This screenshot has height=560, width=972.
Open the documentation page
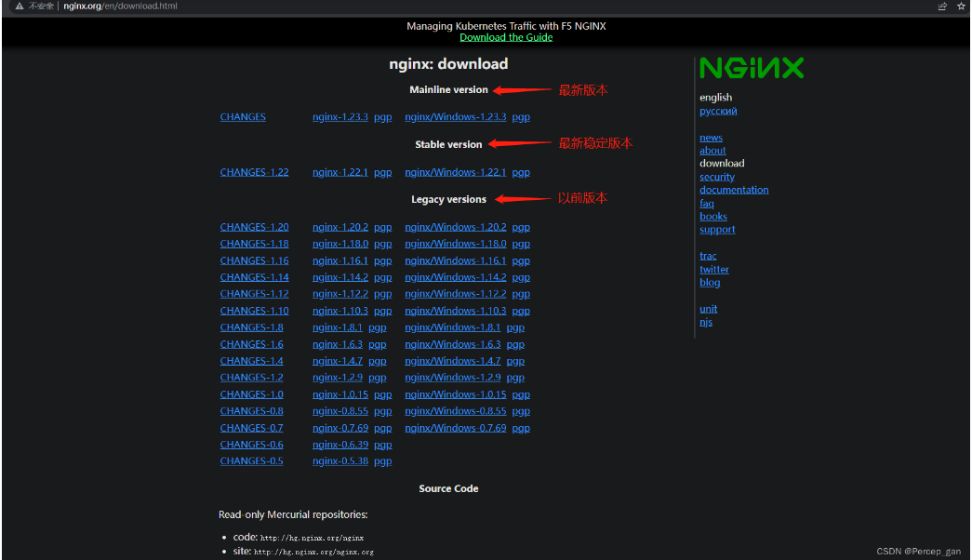point(734,190)
